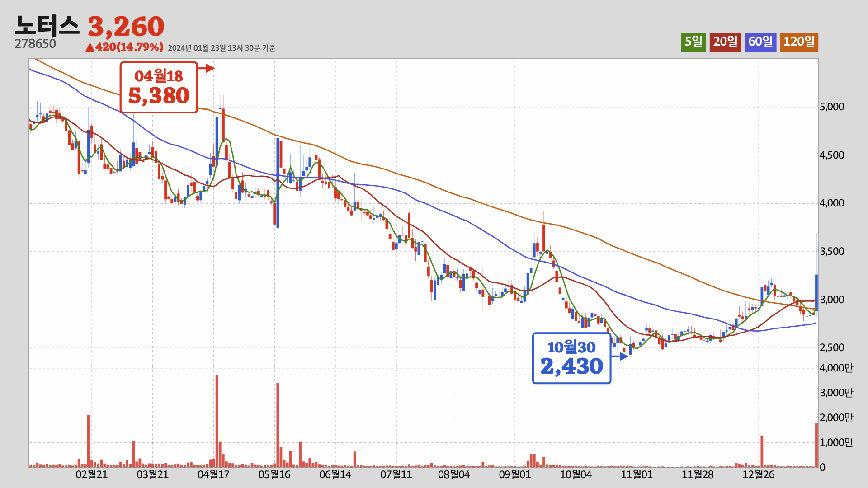
Task: Click the 2,000만 volume axis label
Action: 836,418
